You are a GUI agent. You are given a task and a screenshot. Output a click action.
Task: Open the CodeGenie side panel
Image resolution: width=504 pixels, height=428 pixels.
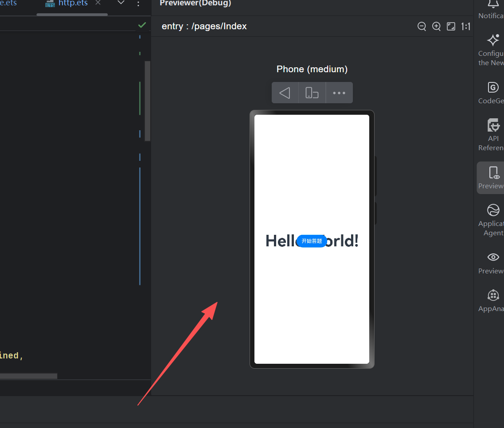point(493,92)
